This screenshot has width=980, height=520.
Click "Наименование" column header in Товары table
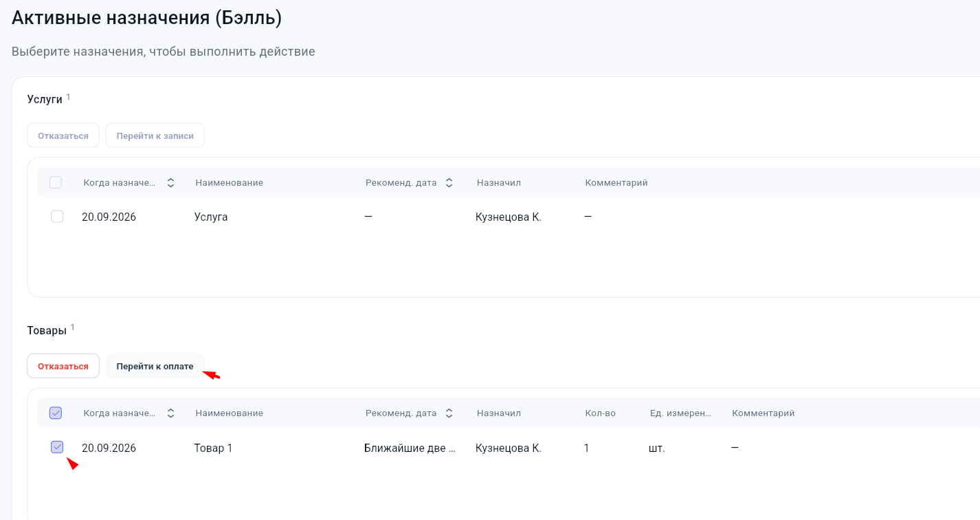pyautogui.click(x=230, y=413)
